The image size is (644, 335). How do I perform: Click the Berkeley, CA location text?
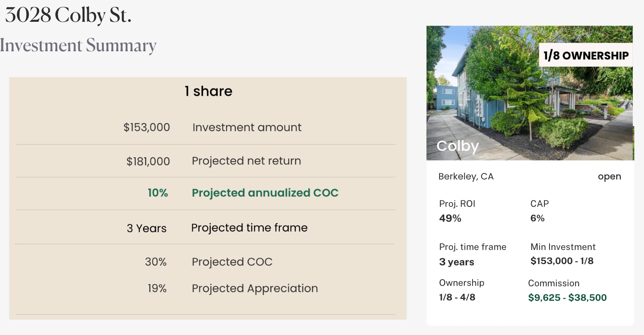pos(466,176)
